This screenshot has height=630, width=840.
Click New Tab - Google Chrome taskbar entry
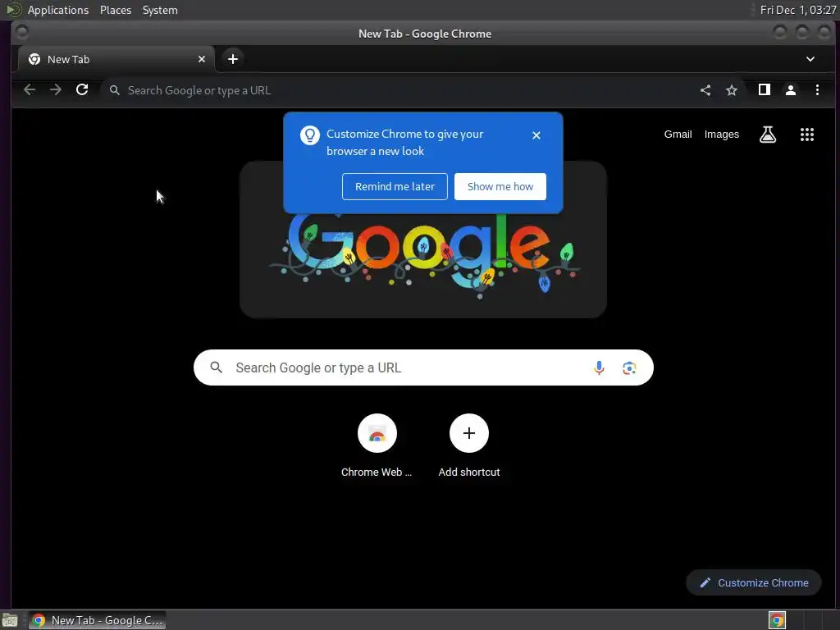coord(98,620)
